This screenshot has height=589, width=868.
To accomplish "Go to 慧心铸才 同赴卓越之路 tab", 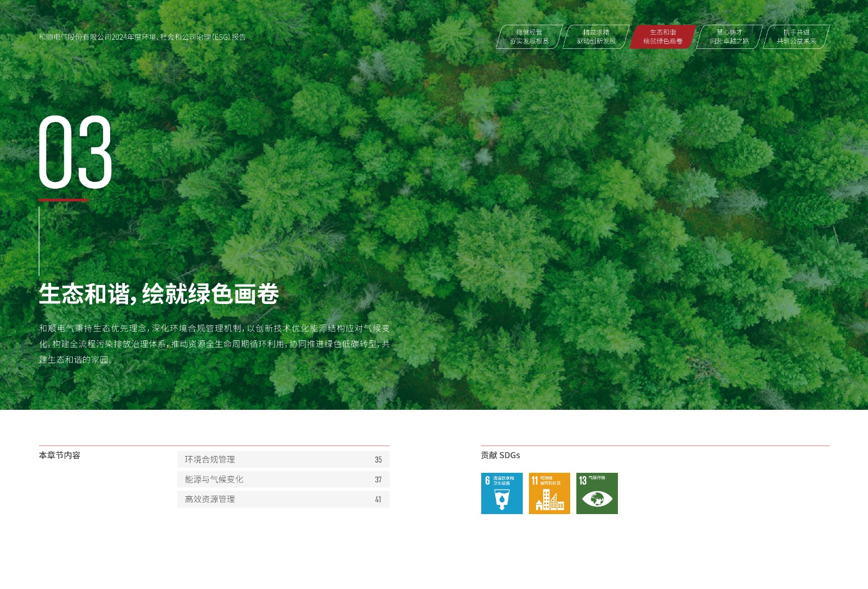I will [729, 37].
